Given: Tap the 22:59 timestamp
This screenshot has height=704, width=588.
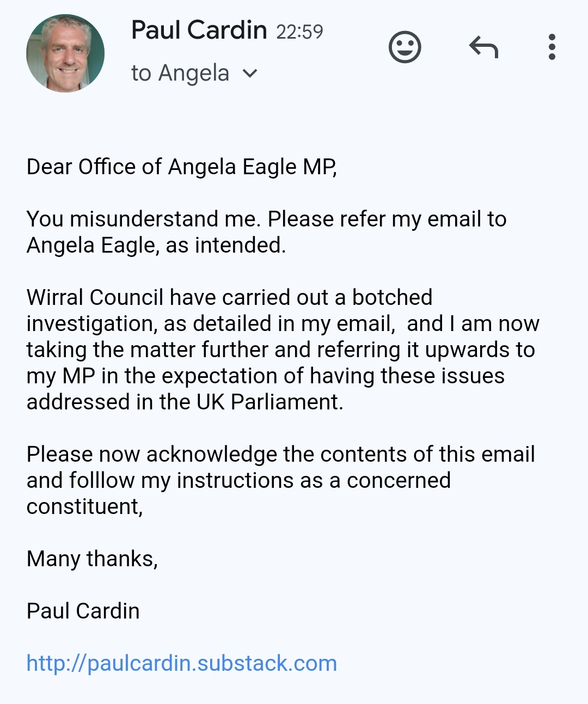Looking at the screenshot, I should coord(299,32).
